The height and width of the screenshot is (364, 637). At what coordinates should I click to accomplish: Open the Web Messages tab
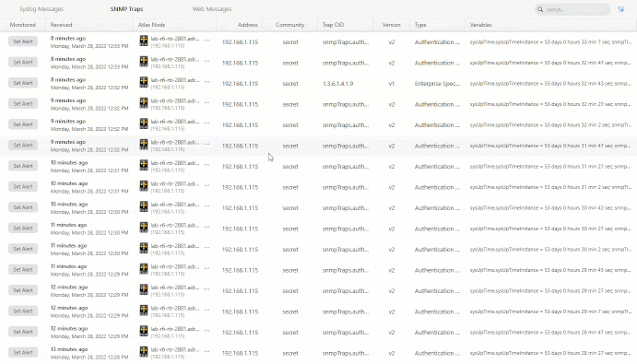tap(212, 9)
